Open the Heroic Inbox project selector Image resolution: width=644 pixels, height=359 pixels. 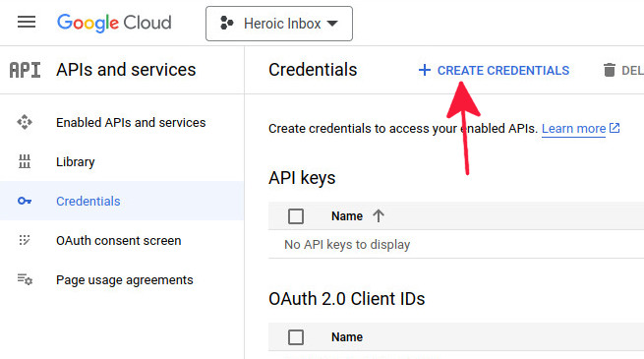coord(279,24)
